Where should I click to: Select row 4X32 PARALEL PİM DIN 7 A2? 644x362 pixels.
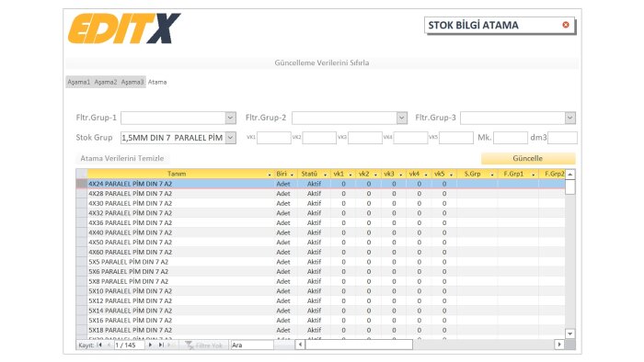(x=320, y=213)
